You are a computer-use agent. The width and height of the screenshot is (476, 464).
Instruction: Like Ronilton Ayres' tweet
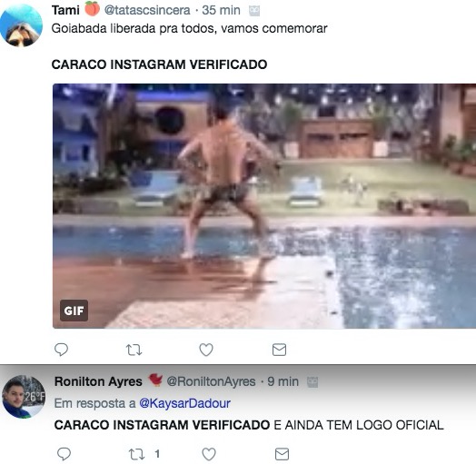pos(209,454)
